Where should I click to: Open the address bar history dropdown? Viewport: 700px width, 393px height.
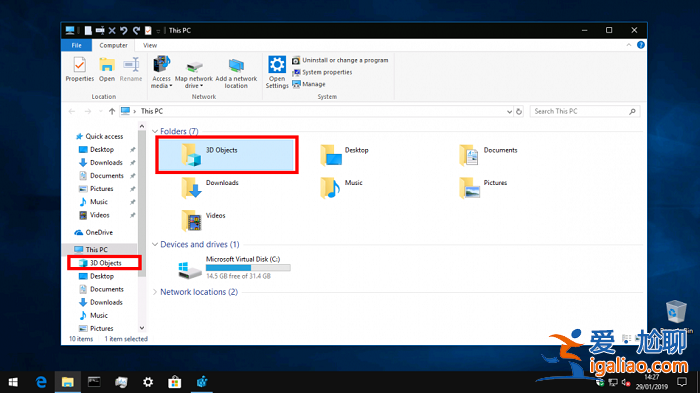click(x=509, y=112)
